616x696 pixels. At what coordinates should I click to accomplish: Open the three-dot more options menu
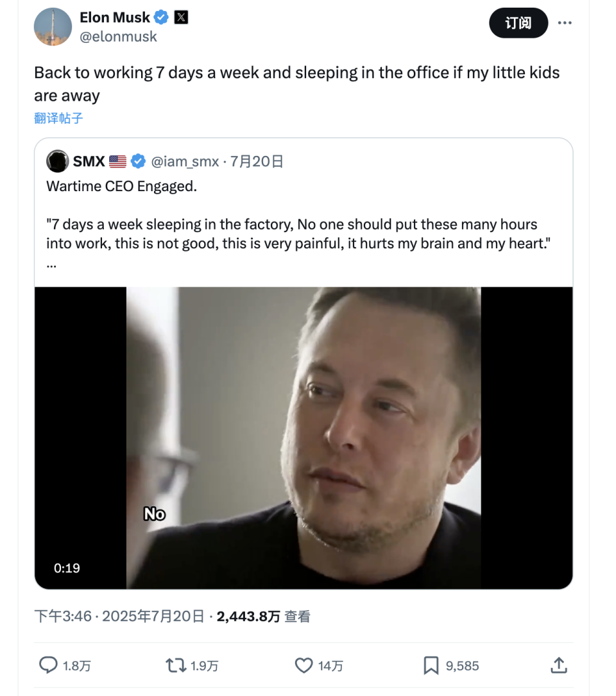click(565, 23)
